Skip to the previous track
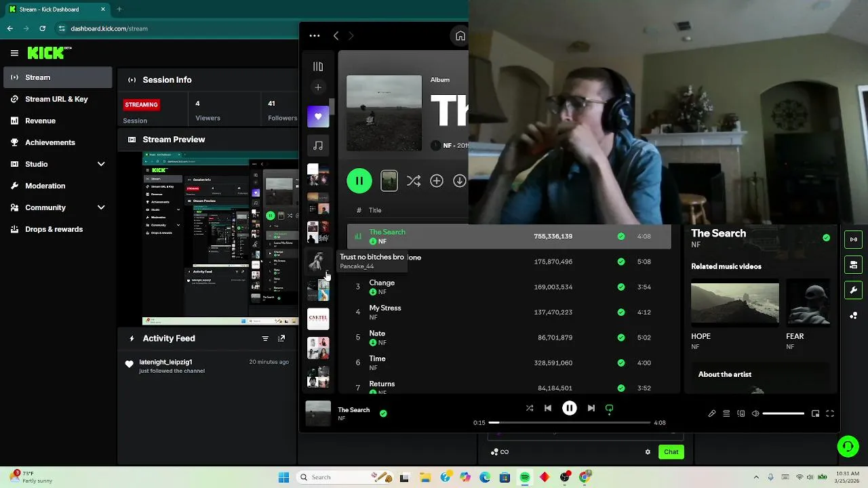The height and width of the screenshot is (488, 868). click(548, 408)
